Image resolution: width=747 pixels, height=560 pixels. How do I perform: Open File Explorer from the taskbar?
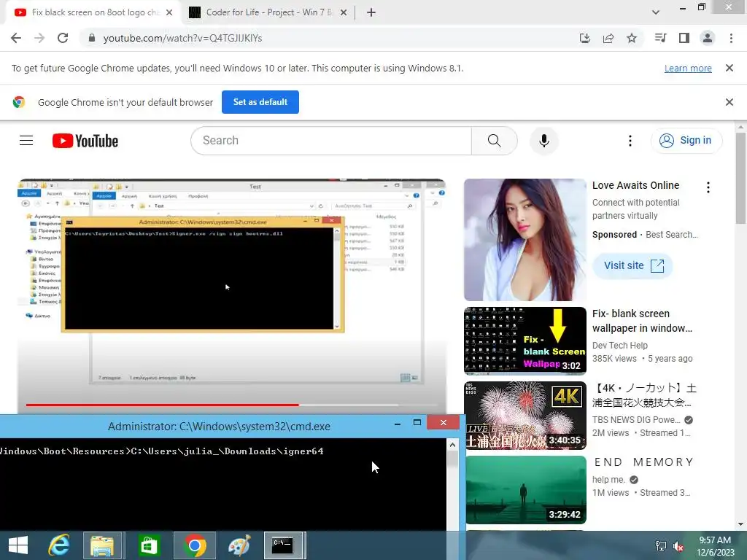[103, 545]
